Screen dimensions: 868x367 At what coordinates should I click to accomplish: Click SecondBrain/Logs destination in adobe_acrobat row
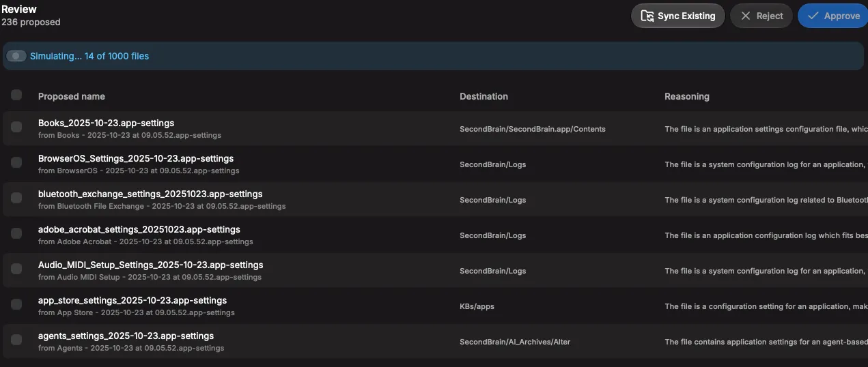click(492, 235)
